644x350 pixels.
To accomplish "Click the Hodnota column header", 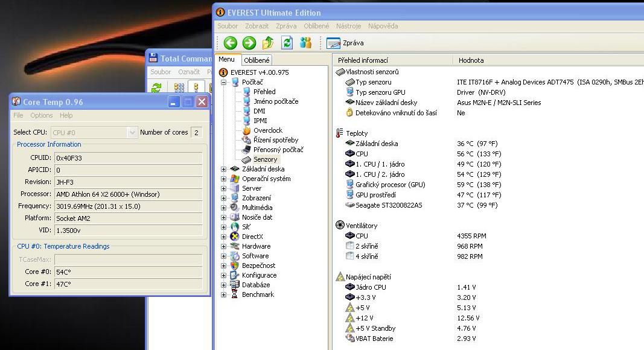I will pyautogui.click(x=471, y=60).
